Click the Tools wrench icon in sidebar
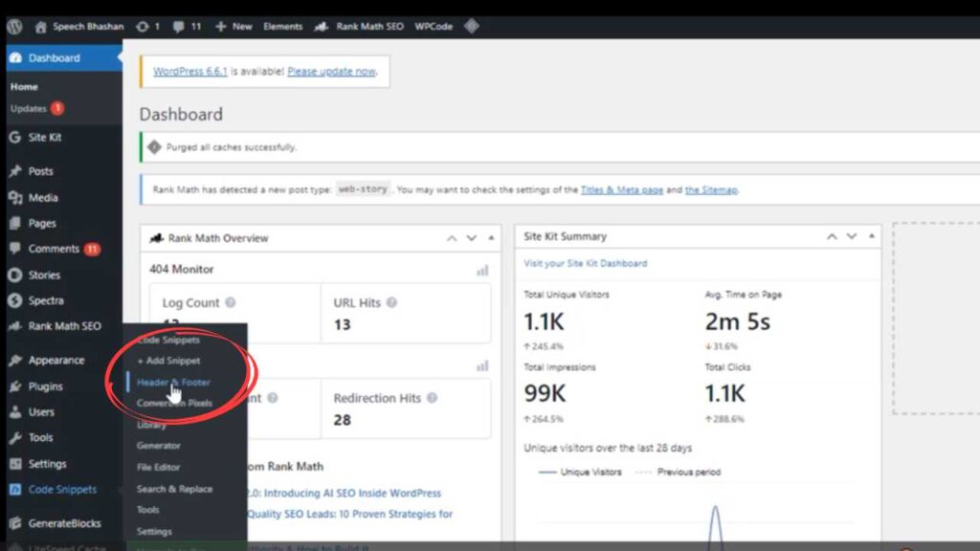Viewport: 980px width, 551px height. [x=15, y=438]
